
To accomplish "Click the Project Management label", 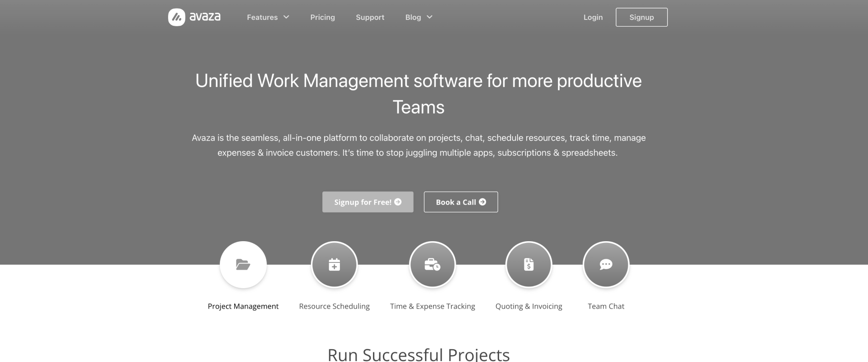I will pos(243,306).
